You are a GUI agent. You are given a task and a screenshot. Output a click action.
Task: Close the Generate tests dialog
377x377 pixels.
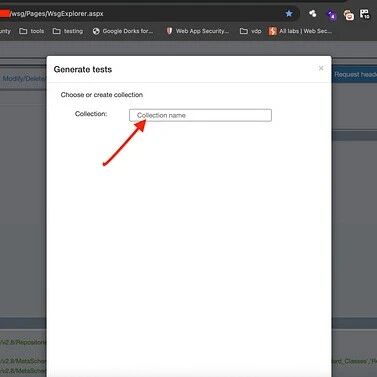coord(321,68)
